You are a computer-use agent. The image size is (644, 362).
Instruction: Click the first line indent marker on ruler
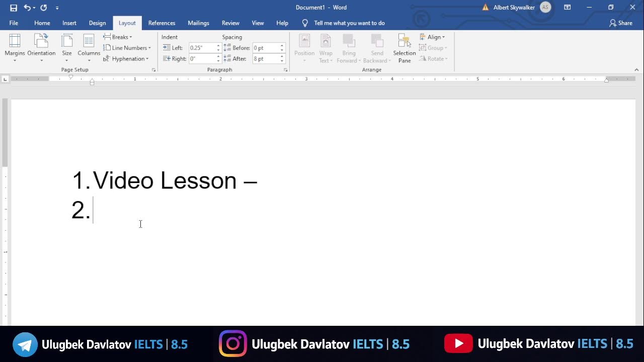pos(71,77)
